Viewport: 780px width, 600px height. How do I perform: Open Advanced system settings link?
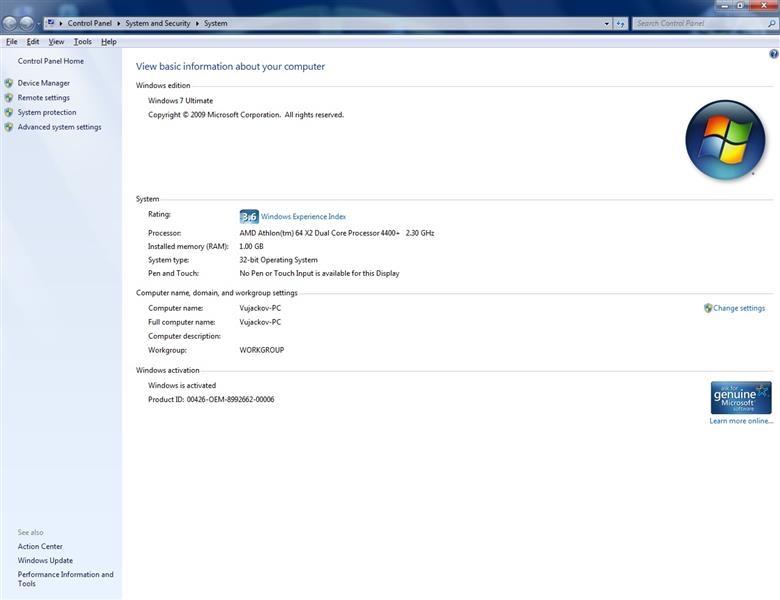pos(60,127)
